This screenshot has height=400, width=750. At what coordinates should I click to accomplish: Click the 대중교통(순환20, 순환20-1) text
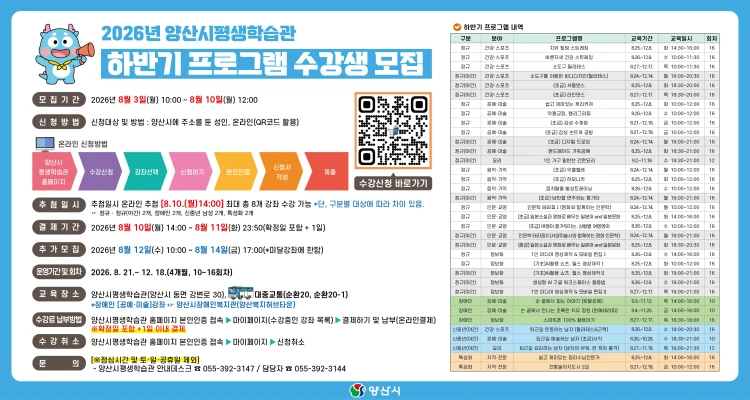[302, 294]
